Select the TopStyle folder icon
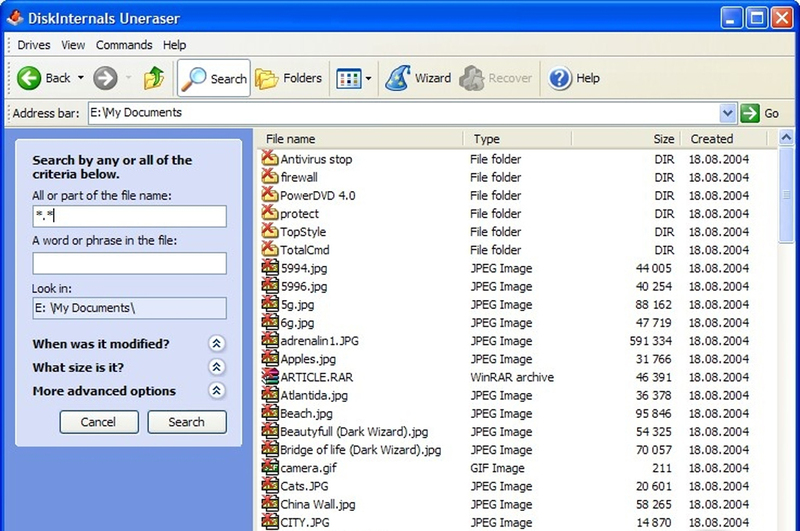This screenshot has width=800, height=531. point(270,231)
